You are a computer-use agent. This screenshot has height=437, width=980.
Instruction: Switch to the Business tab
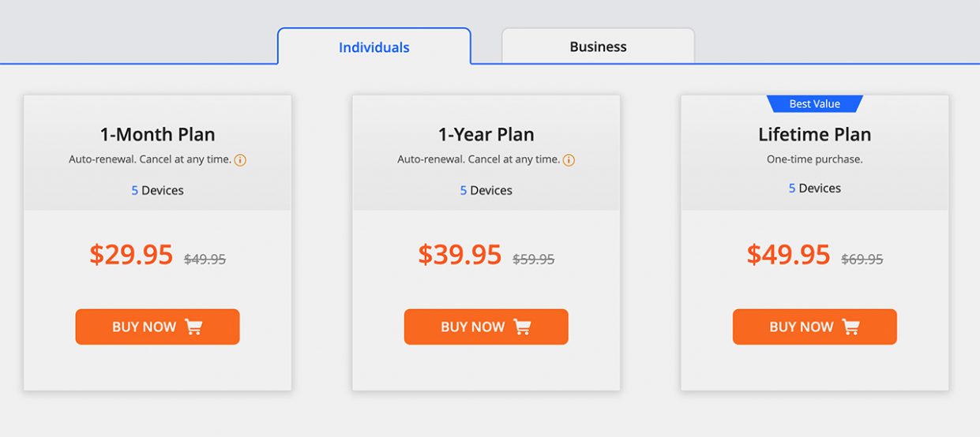598,47
